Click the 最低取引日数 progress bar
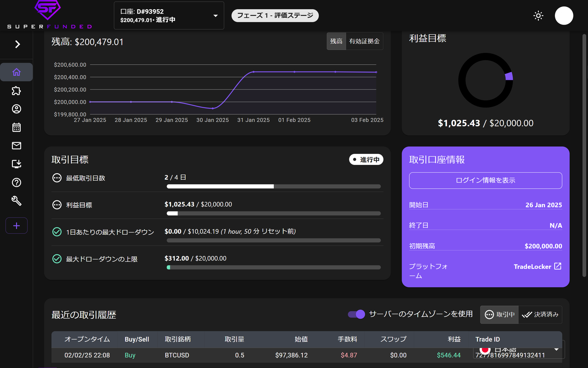 (x=274, y=187)
